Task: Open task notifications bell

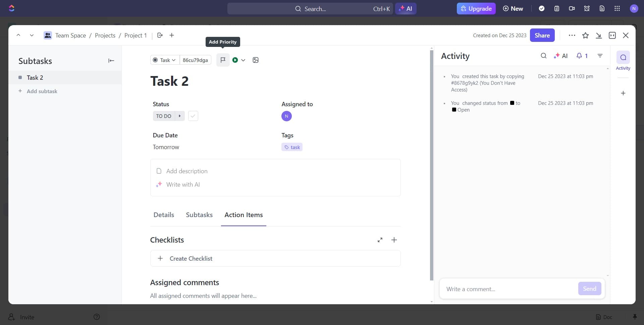Action: (x=582, y=56)
